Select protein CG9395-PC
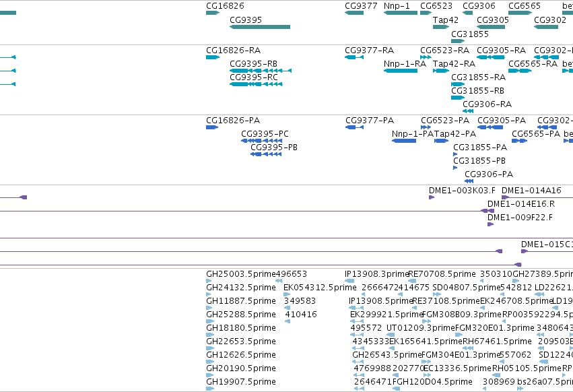 (262, 141)
